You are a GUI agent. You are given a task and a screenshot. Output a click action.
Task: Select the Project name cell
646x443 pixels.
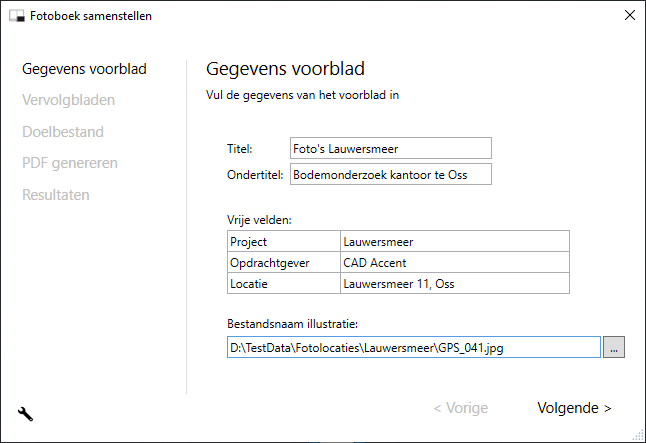point(283,241)
